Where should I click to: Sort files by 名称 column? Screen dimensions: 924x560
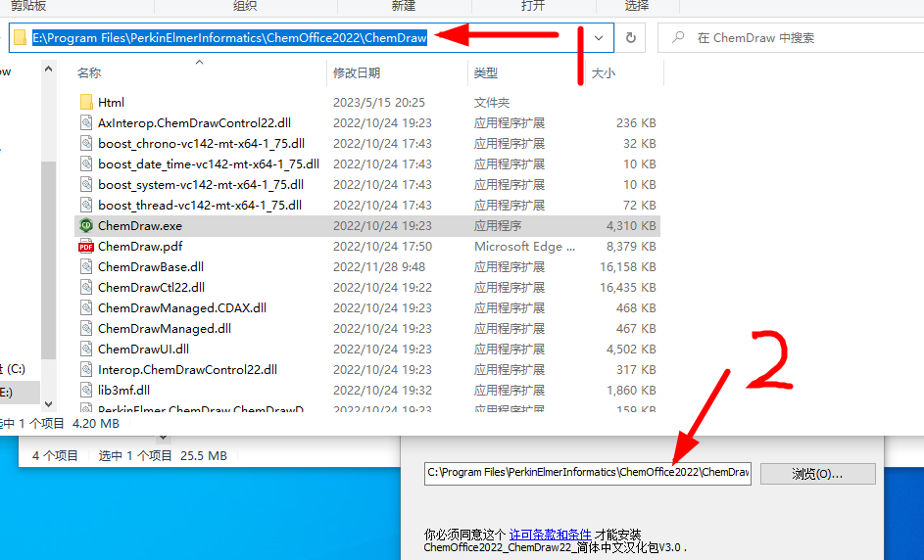(x=89, y=73)
